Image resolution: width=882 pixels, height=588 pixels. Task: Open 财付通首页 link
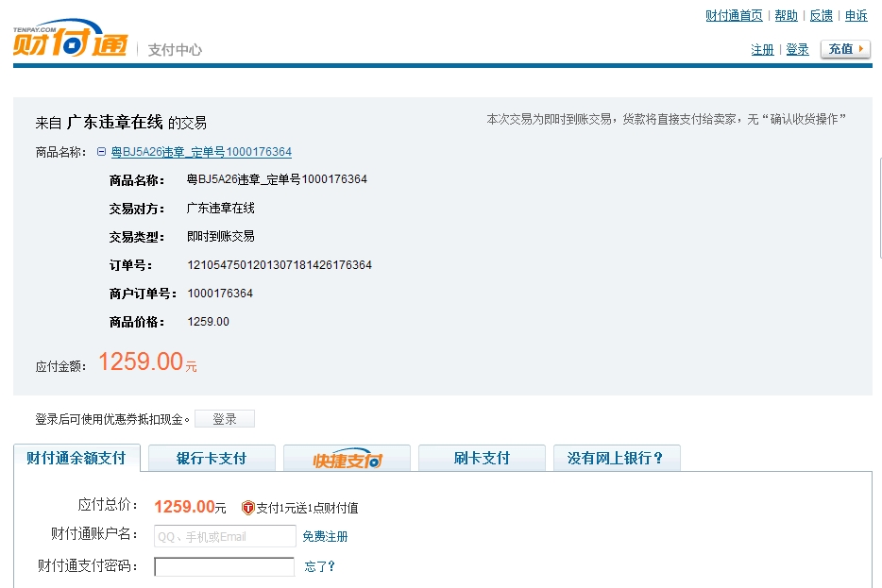click(734, 16)
